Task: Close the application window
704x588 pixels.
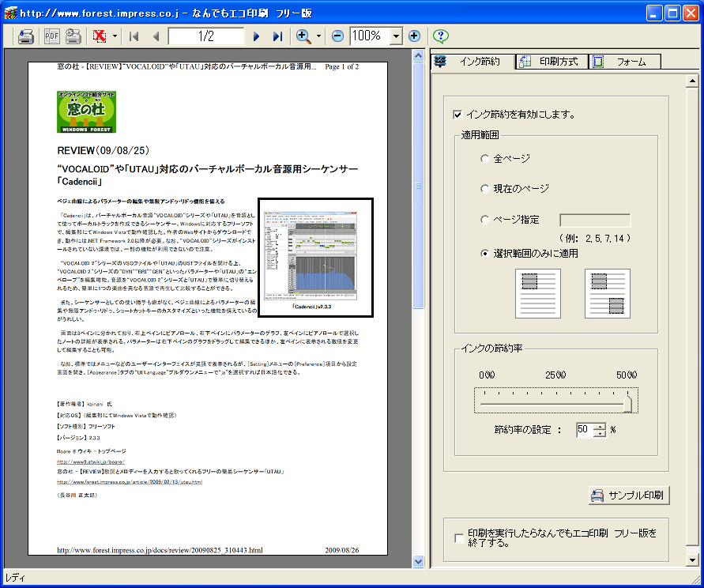Action: [691, 13]
